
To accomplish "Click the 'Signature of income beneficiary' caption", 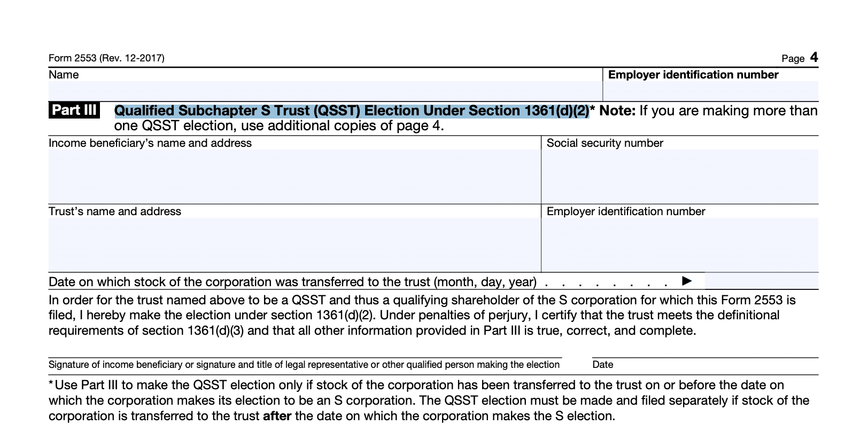I will (304, 365).
